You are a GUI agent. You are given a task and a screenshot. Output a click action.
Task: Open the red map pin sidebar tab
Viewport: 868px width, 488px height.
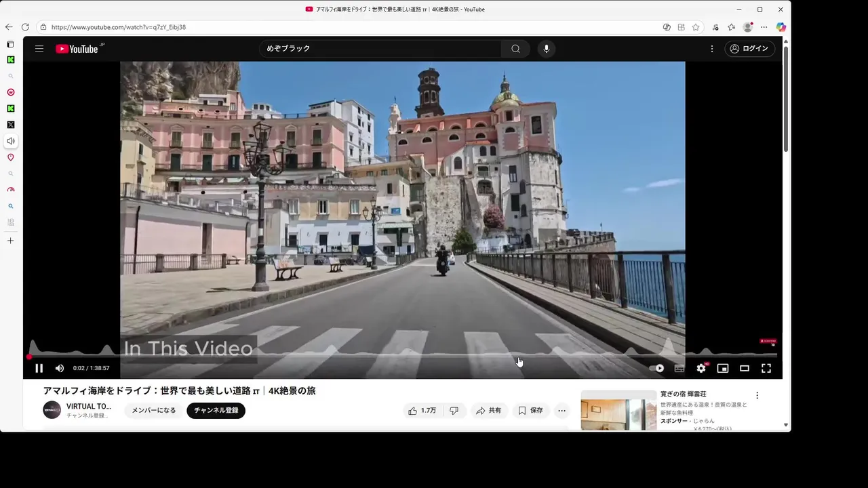(10, 157)
